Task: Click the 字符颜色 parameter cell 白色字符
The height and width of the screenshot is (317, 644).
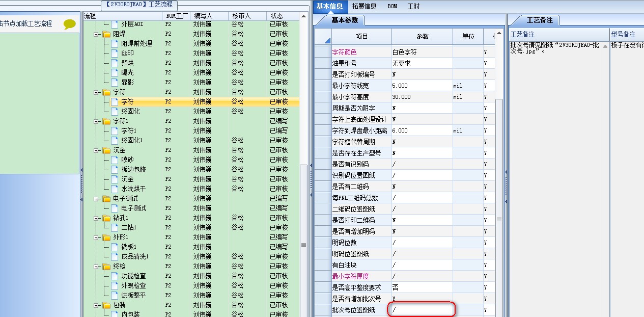Action: (x=422, y=52)
